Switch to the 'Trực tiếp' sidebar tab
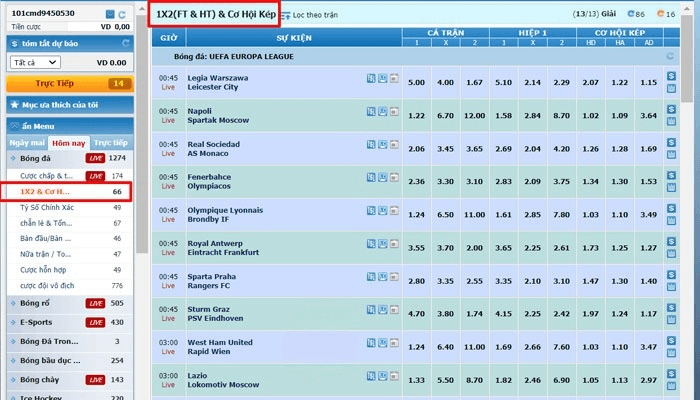 click(x=111, y=143)
